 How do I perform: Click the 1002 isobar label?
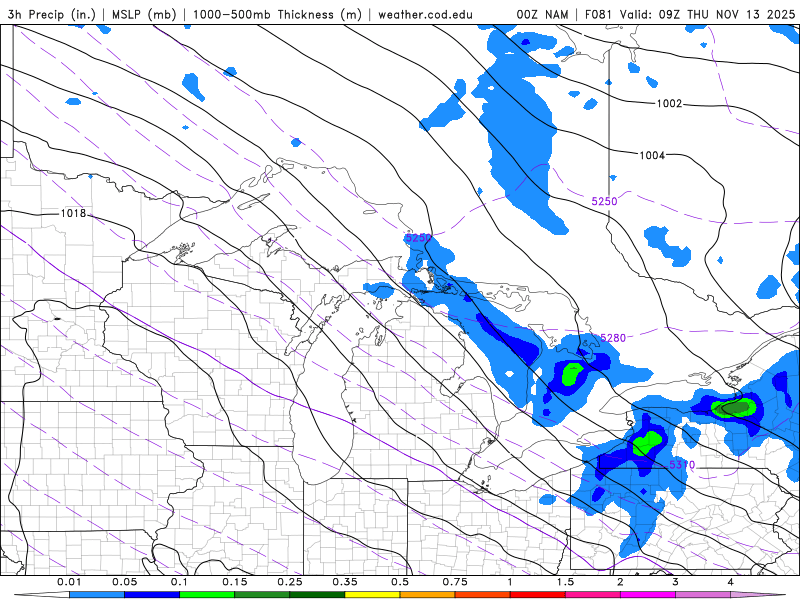pos(669,104)
